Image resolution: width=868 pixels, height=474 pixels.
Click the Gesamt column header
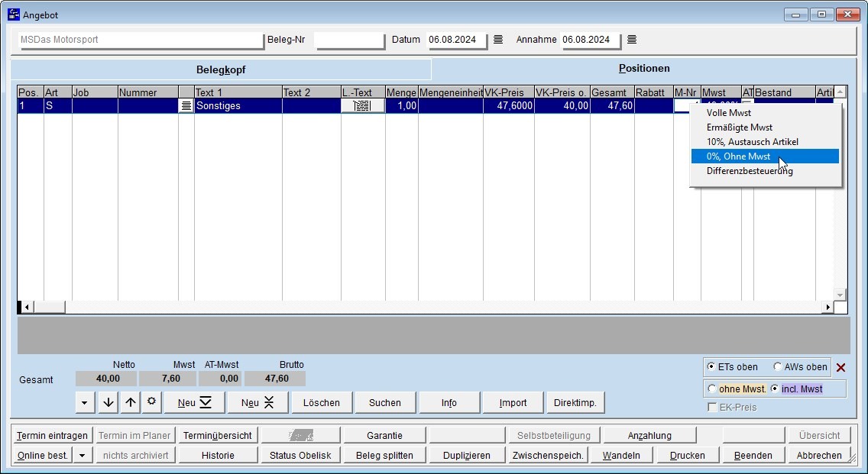coord(612,92)
